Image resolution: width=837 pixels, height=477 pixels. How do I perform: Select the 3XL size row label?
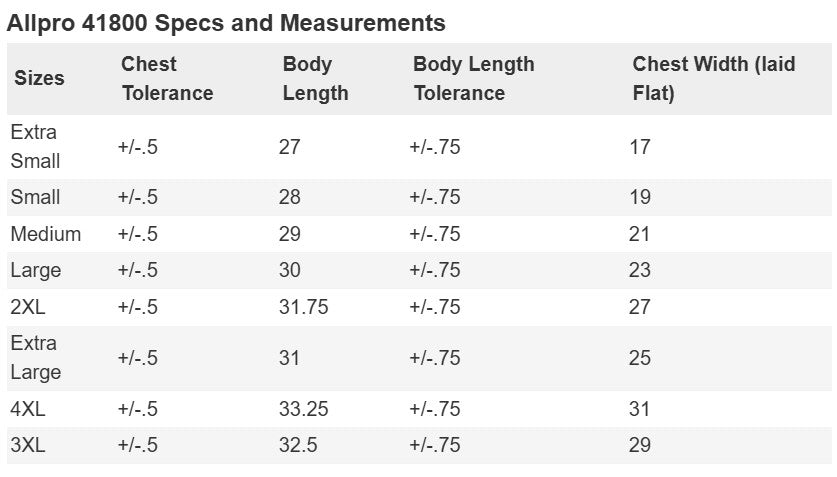tap(28, 445)
